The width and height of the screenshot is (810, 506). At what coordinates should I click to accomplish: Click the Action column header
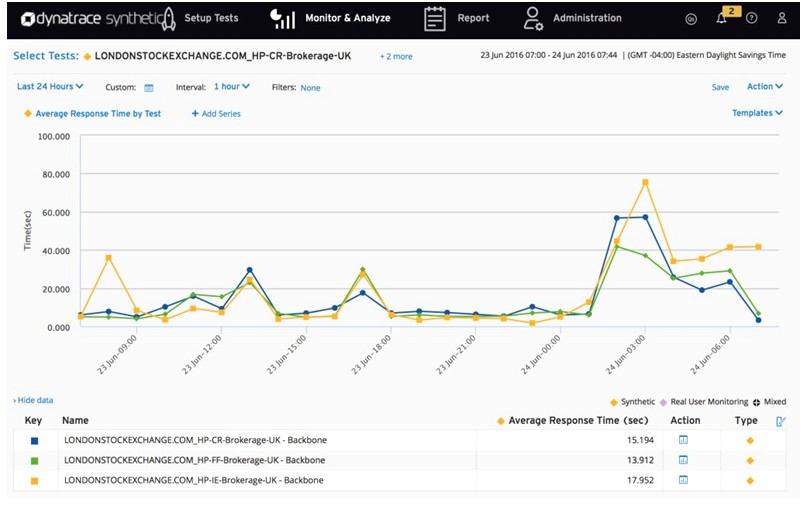[x=686, y=421]
